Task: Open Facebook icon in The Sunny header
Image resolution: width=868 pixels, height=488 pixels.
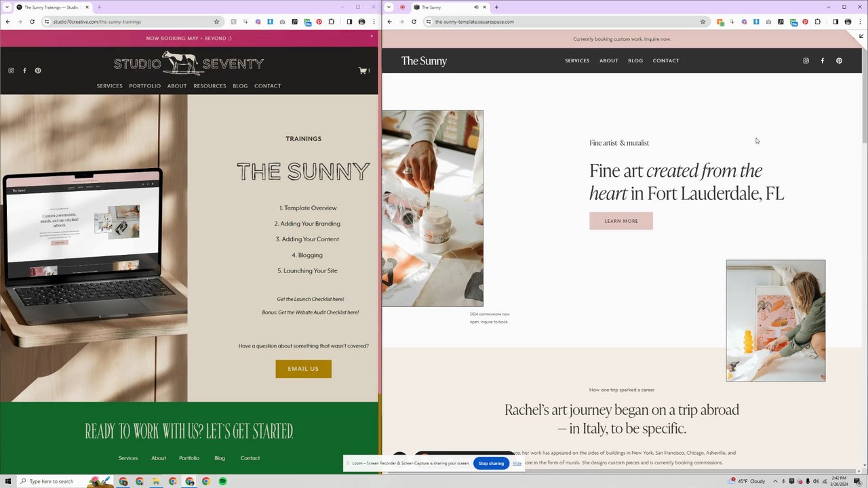Action: 823,61
